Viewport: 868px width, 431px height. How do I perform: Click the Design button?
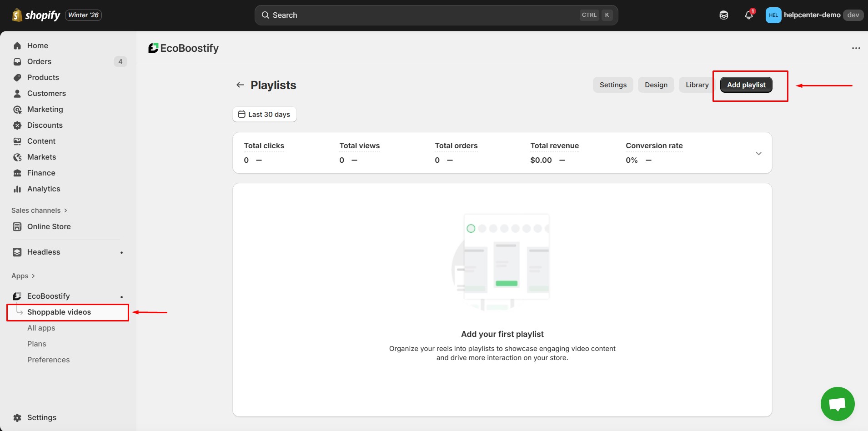656,85
